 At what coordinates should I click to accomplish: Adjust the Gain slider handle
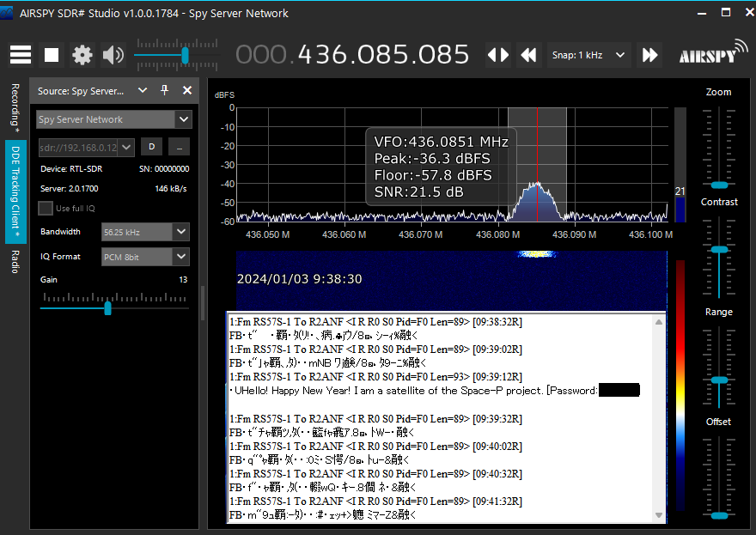coord(108,308)
